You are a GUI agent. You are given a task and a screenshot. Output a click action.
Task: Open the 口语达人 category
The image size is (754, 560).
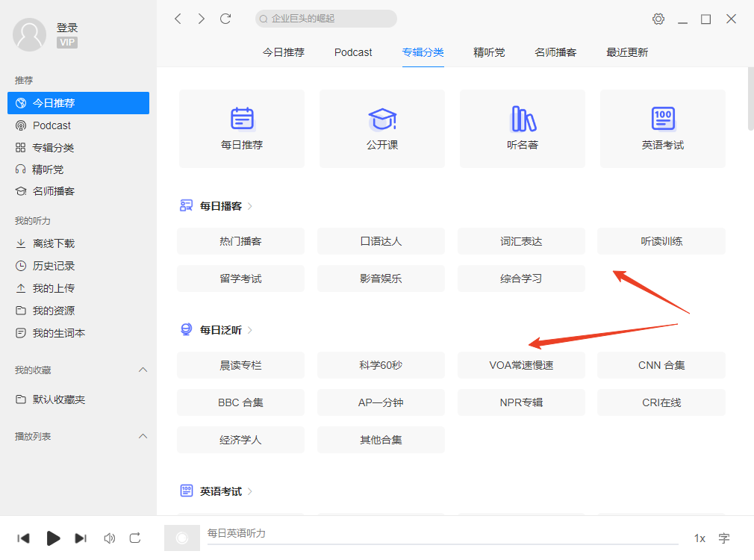[x=381, y=241]
